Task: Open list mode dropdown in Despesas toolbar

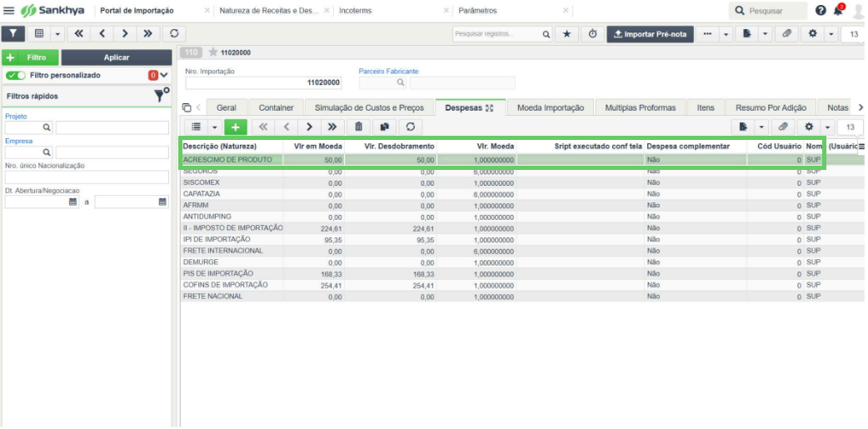Action: 214,127
